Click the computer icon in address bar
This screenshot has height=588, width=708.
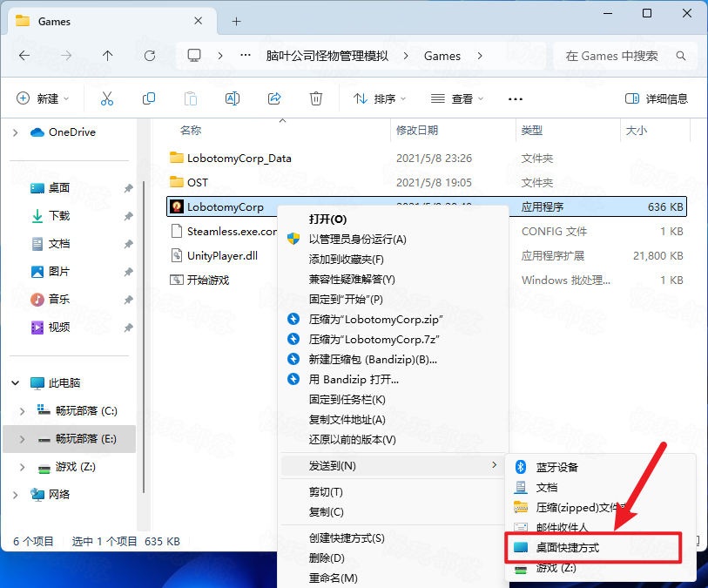point(194,56)
